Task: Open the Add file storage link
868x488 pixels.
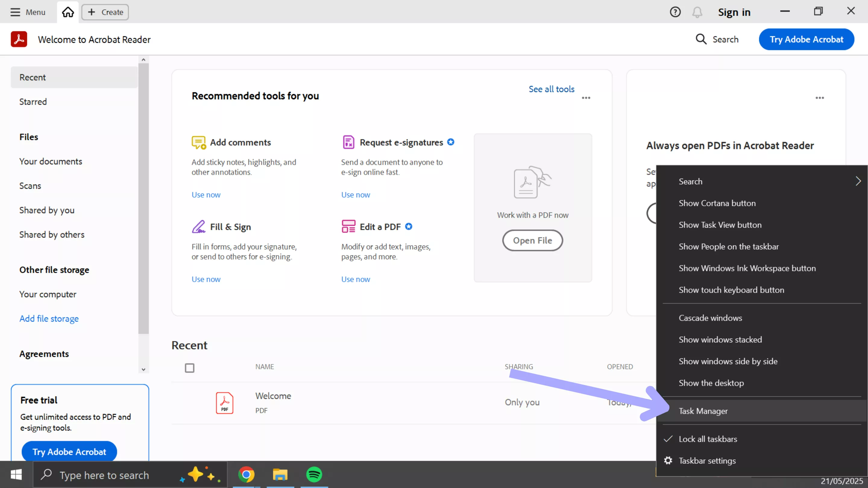Action: click(49, 318)
